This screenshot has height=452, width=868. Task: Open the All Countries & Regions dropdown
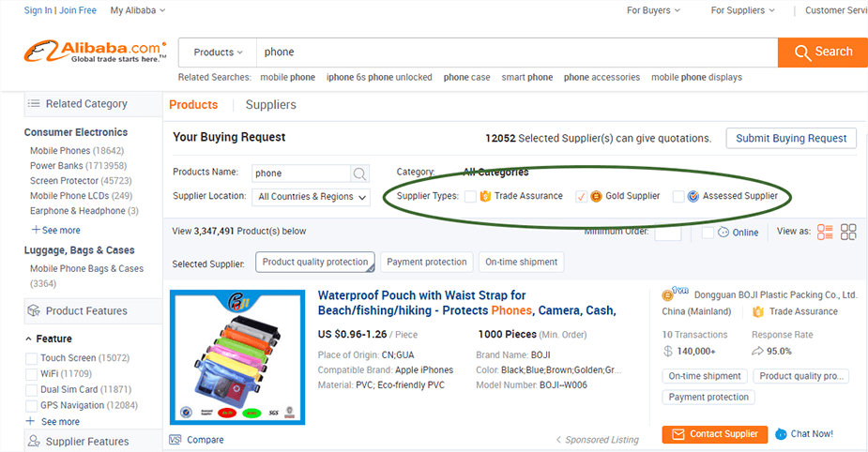point(311,197)
